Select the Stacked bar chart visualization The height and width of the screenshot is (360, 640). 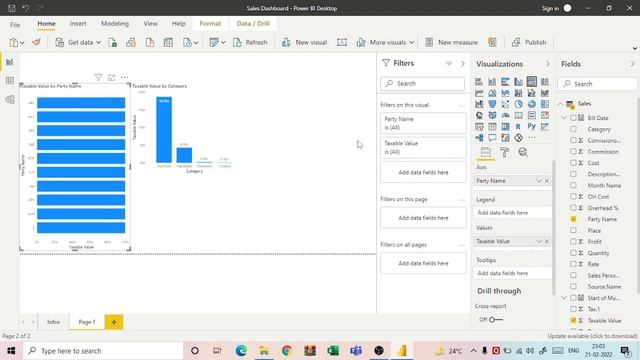pyautogui.click(x=479, y=82)
